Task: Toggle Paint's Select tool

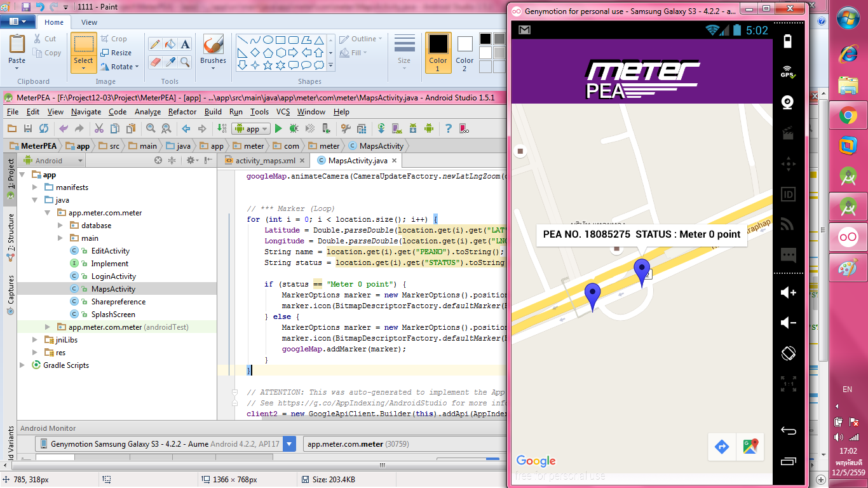Action: point(83,53)
